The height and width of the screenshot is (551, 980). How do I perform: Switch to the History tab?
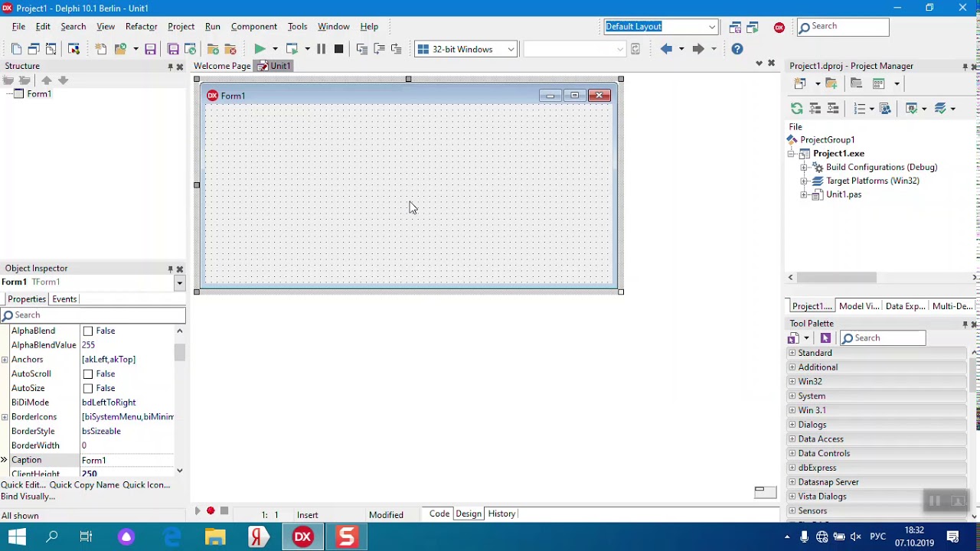501,514
